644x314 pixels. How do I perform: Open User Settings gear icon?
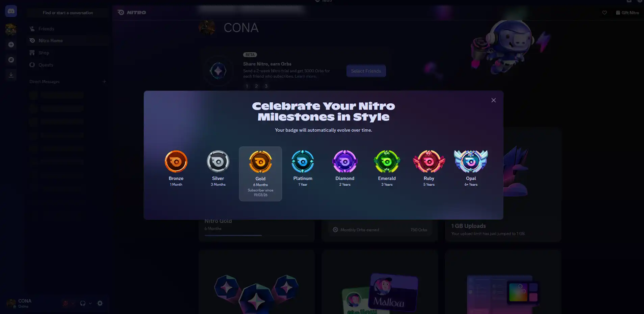point(100,303)
